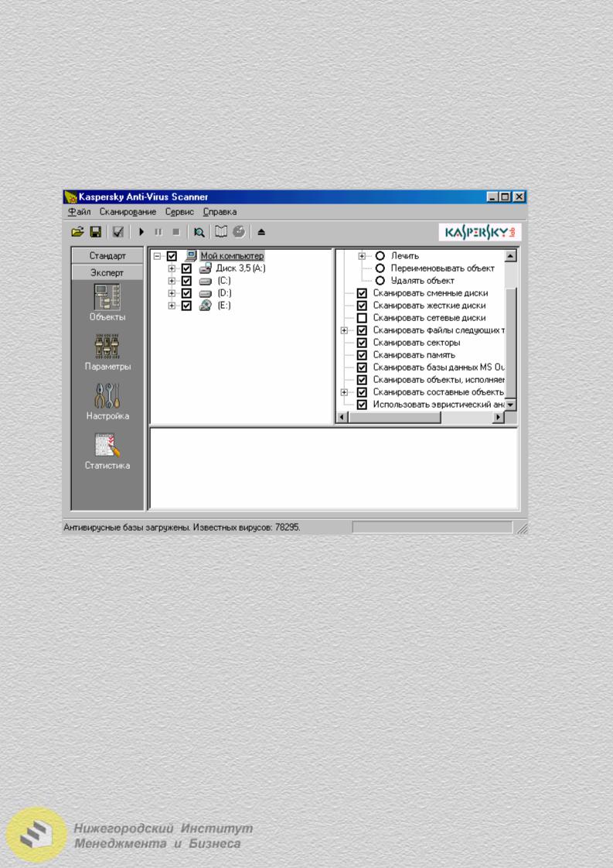613x868 pixels.
Task: Click the Kaspersky title bar app icon
Action: click(71, 197)
